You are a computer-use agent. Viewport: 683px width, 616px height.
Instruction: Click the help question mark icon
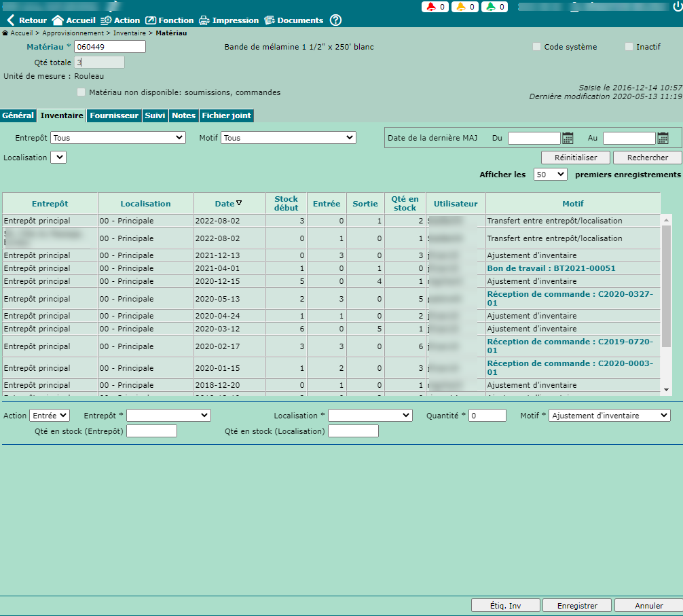pyautogui.click(x=335, y=20)
